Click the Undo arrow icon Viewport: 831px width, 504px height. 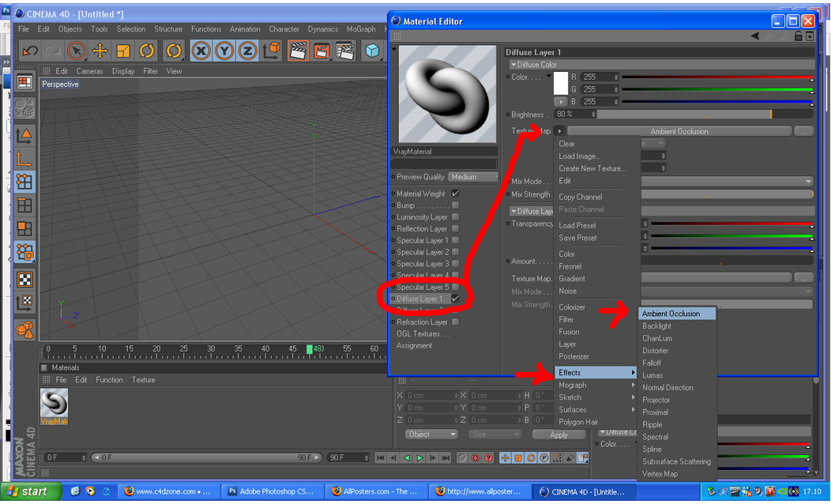pos(30,51)
